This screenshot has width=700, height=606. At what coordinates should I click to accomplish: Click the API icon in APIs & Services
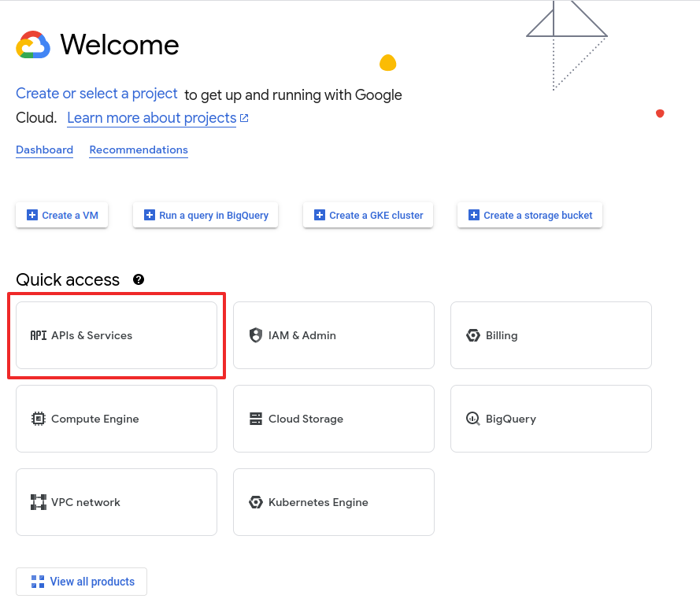(38, 335)
